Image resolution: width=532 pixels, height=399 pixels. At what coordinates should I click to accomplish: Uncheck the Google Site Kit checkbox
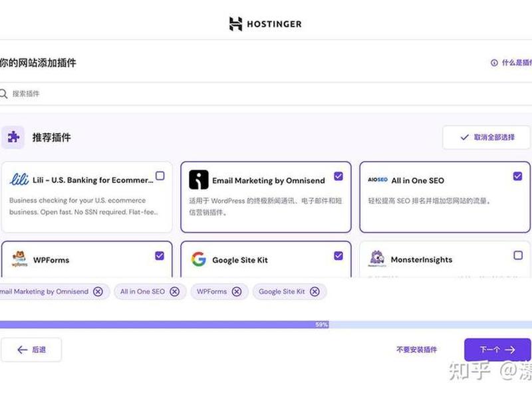tap(338, 255)
